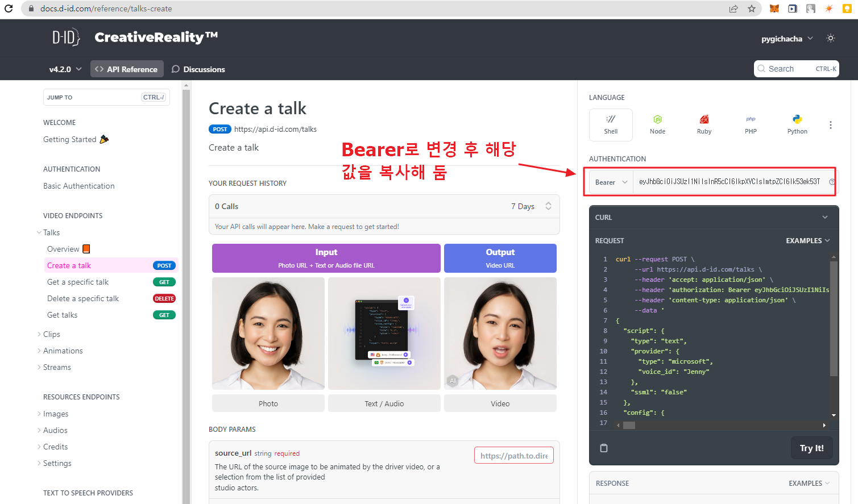Click the source_url input field

pyautogui.click(x=514, y=456)
